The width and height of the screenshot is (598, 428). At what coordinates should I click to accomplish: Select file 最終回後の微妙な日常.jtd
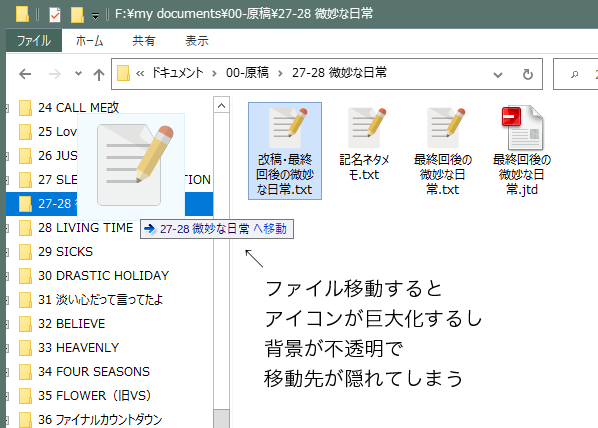(522, 151)
